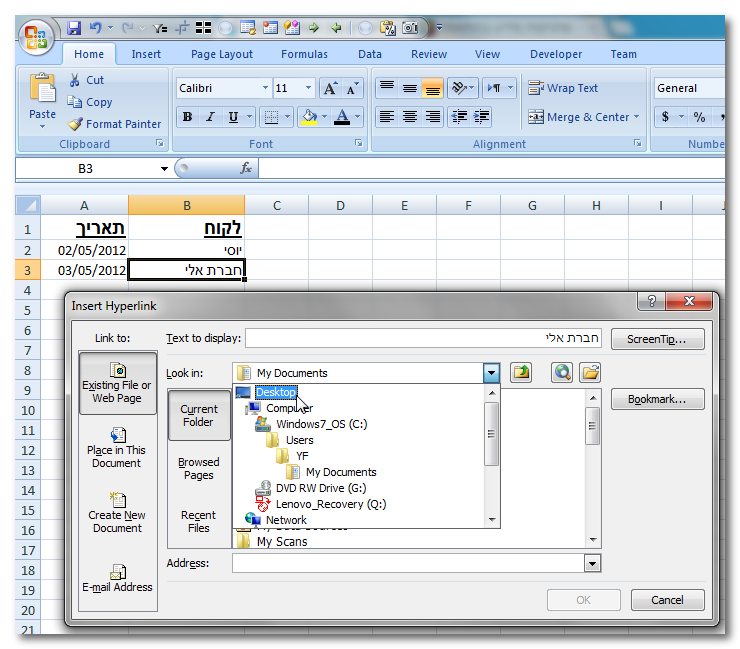Viewport: 740px width, 649px height.
Task: Toggle Italic formatting in ribbon
Action: click(x=210, y=117)
